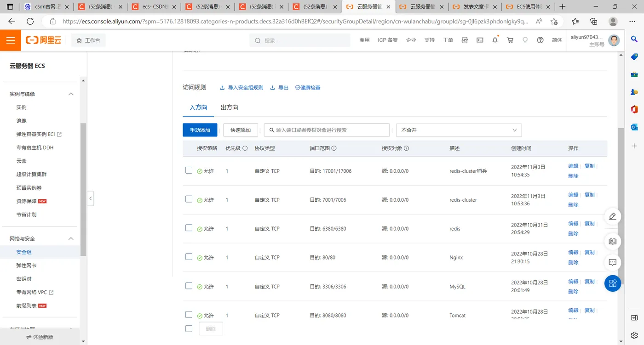Open the 支持 menu
Screen dimensions: 644x345
[430, 40]
